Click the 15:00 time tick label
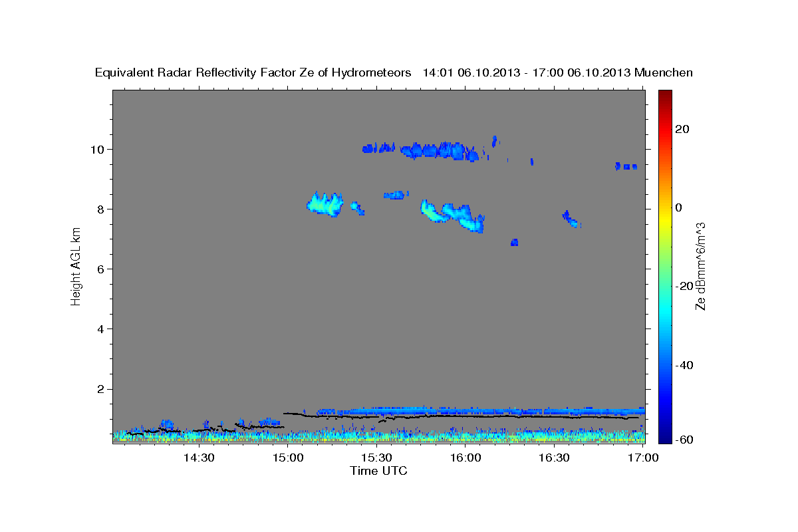The height and width of the screenshot is (532, 798). click(288, 458)
